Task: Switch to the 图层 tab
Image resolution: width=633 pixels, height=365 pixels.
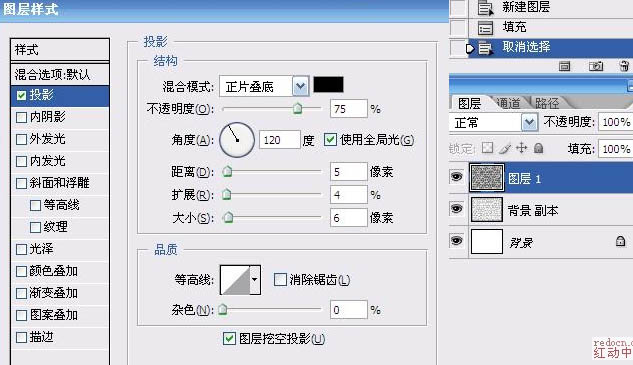Action: [470, 103]
